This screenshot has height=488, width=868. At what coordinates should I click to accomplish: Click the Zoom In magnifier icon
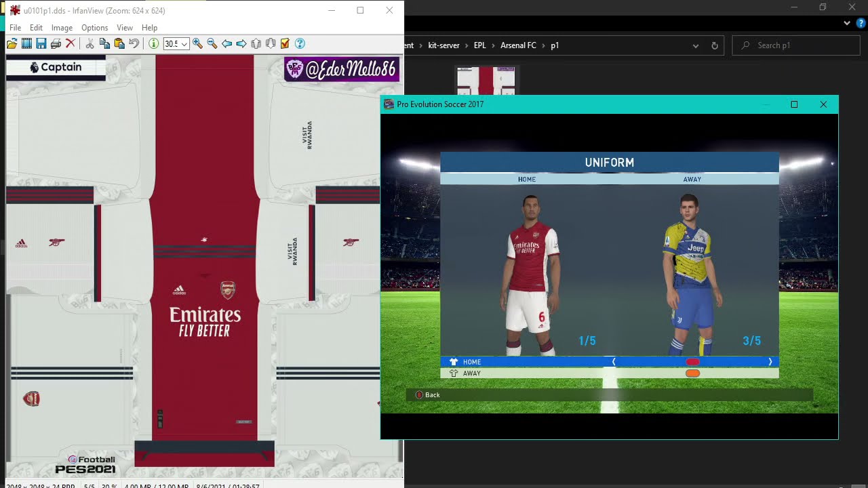tap(197, 43)
